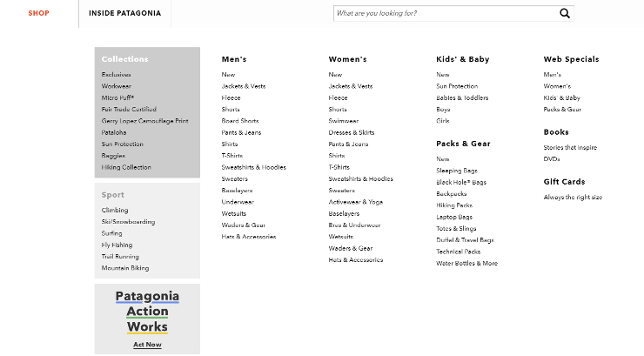The height and width of the screenshot is (356, 644).
Task: Click the search magnifying glass icon
Action: (x=564, y=13)
